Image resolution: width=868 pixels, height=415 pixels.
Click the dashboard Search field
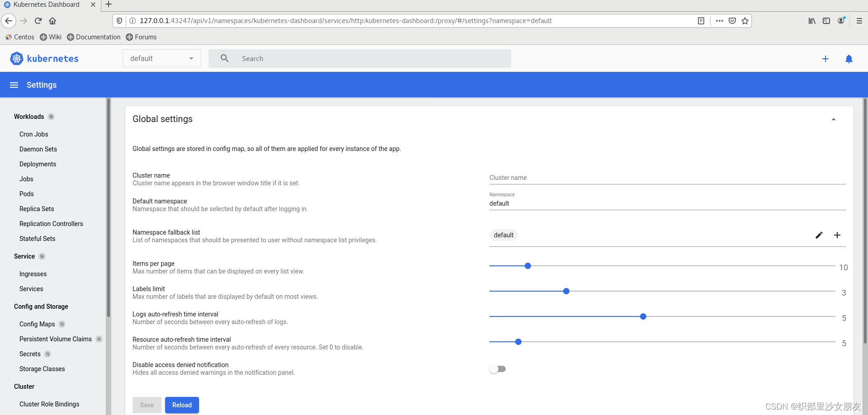tap(360, 58)
